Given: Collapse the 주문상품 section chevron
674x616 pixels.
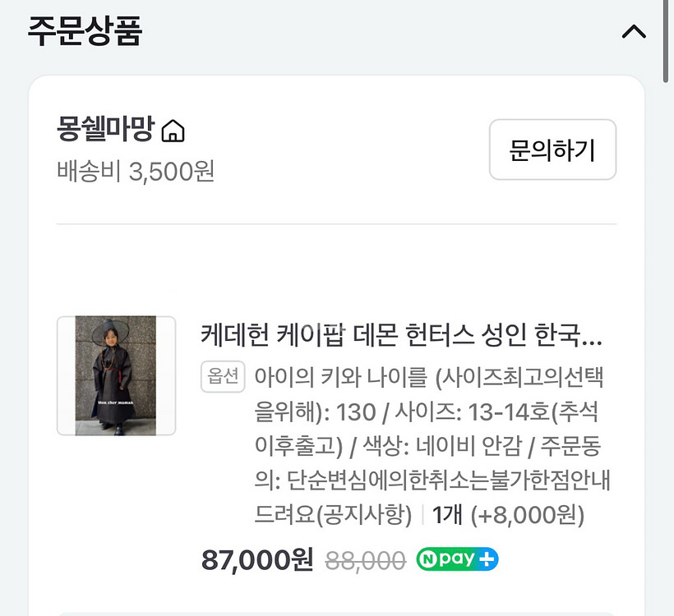Looking at the screenshot, I should point(634,32).
